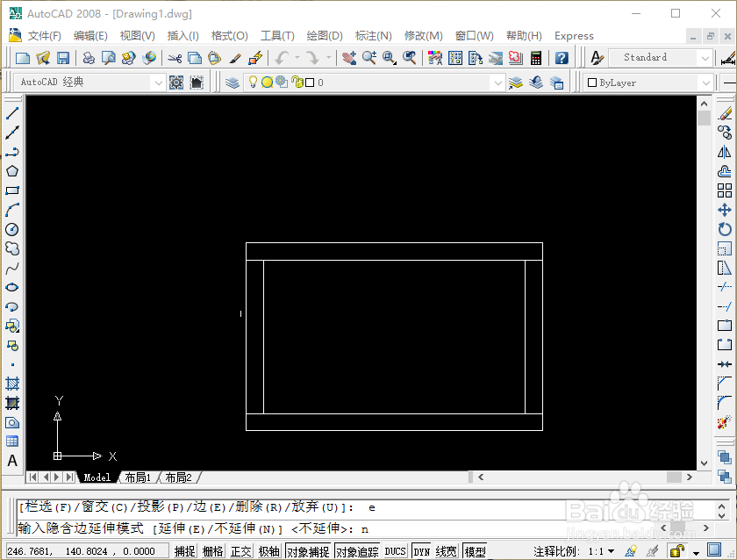This screenshot has width=737, height=560.
Task: Select the Rectangle draw tool
Action: 12,190
